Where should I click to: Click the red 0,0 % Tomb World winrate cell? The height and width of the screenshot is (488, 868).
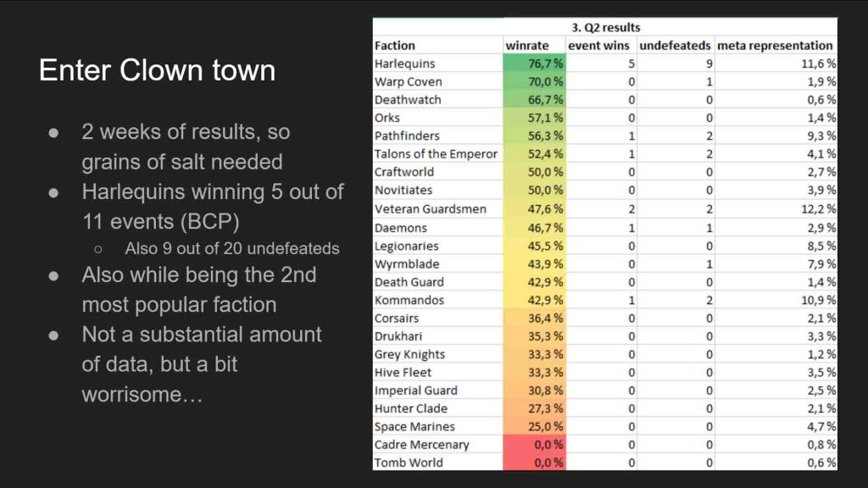coord(534,463)
